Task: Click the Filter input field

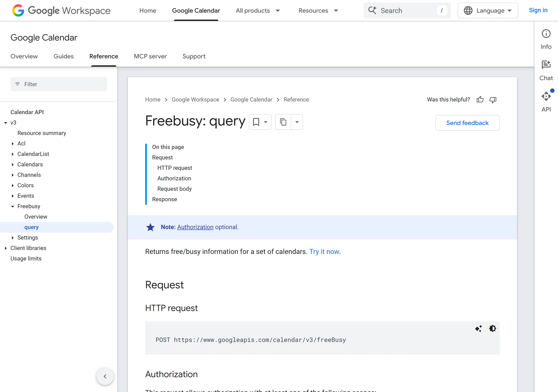Action: point(59,84)
